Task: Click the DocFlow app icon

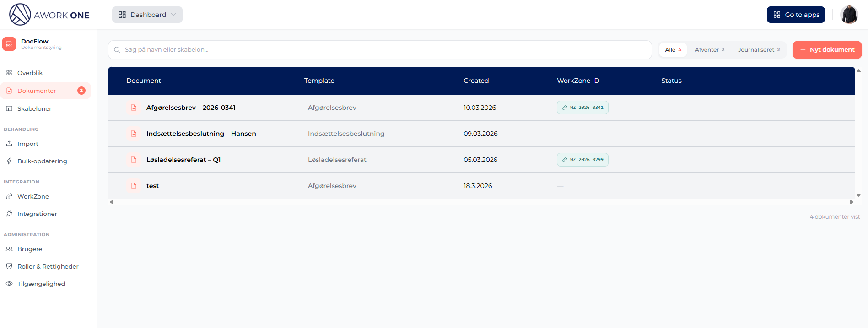Action: pyautogui.click(x=9, y=44)
